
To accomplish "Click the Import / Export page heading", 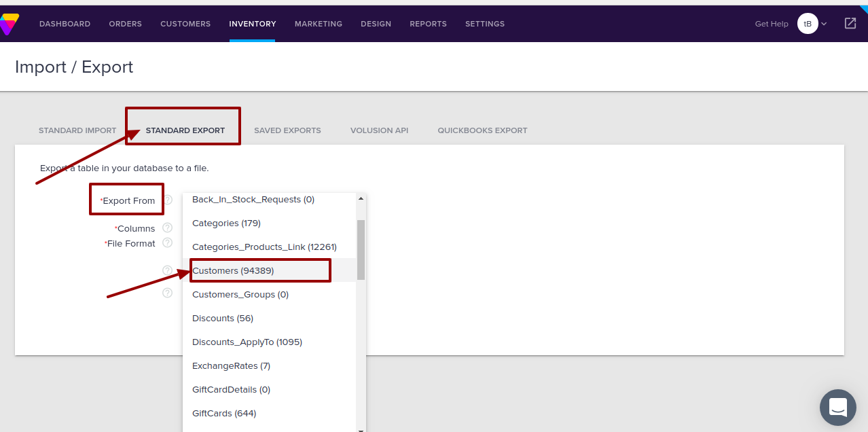I will 74,67.
